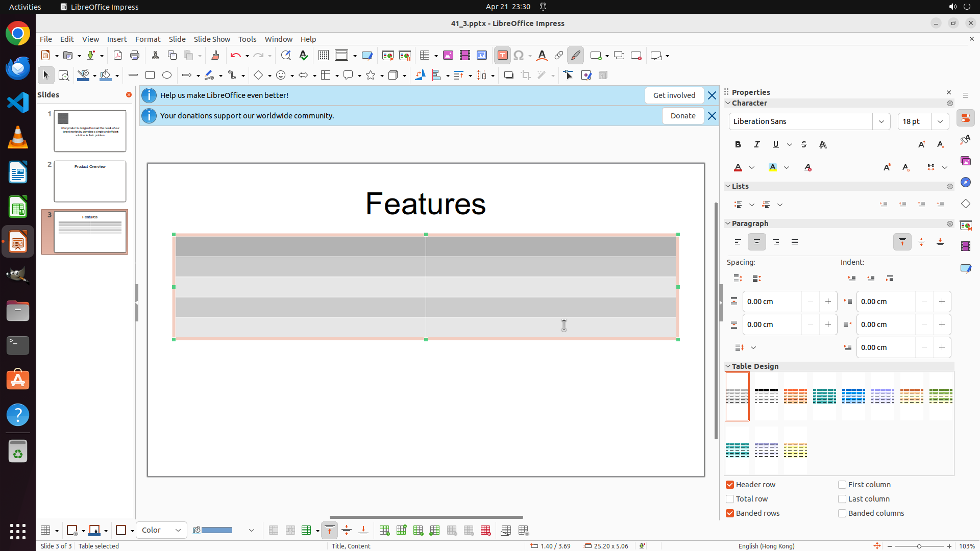
Task: Open the Slide Show menu
Action: (212, 39)
